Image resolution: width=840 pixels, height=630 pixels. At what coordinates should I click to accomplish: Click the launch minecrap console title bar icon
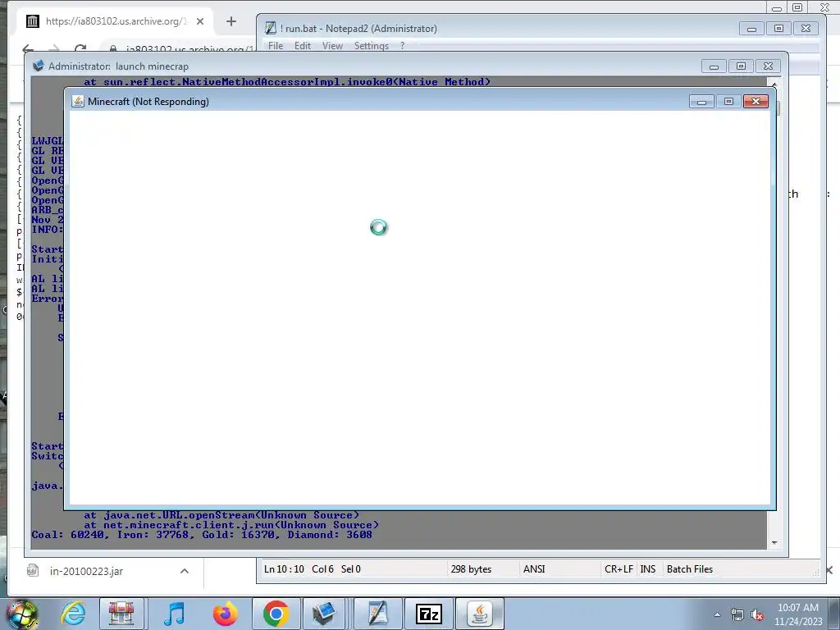click(39, 66)
